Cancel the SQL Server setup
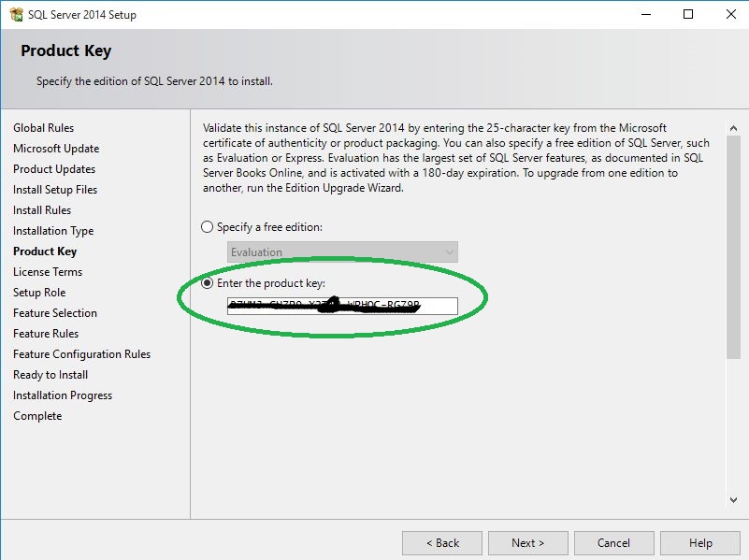The image size is (749, 560). tap(613, 543)
